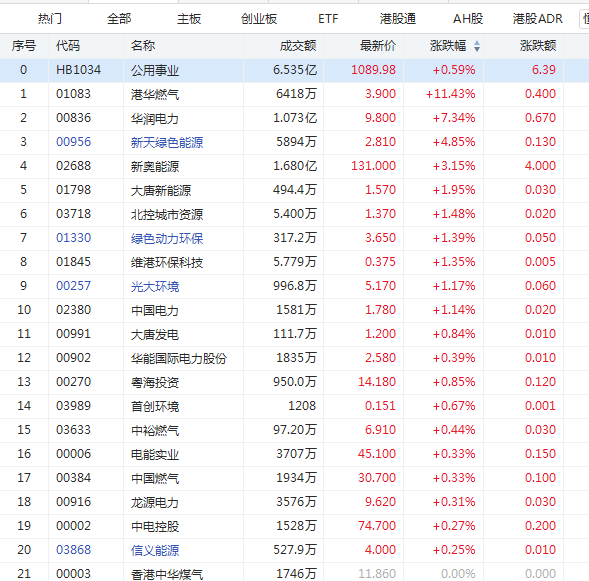
Task: Select the 华能国际电力股份 row name
Action: coord(179,358)
